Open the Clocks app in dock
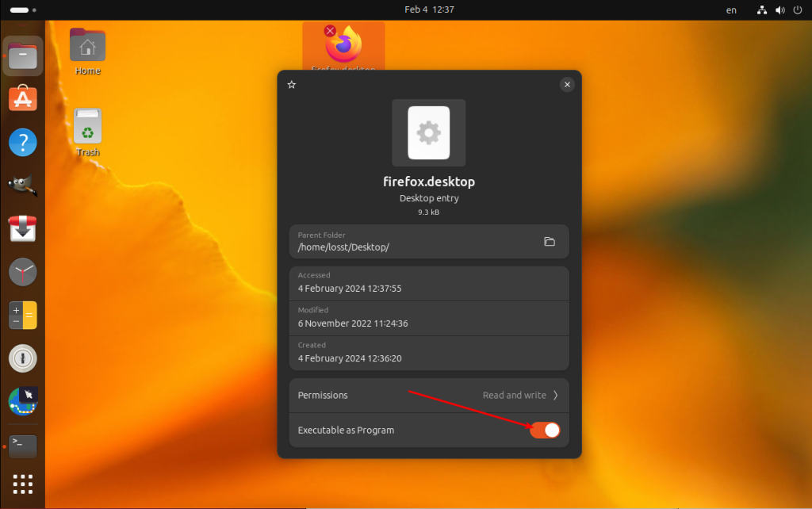This screenshot has height=509, width=812. pyautogui.click(x=23, y=272)
